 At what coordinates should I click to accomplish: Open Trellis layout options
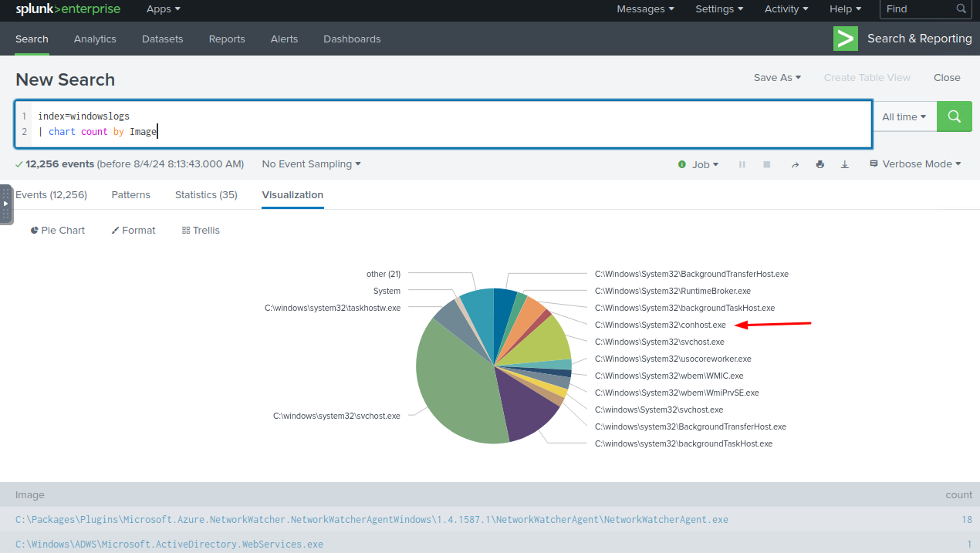click(x=201, y=230)
